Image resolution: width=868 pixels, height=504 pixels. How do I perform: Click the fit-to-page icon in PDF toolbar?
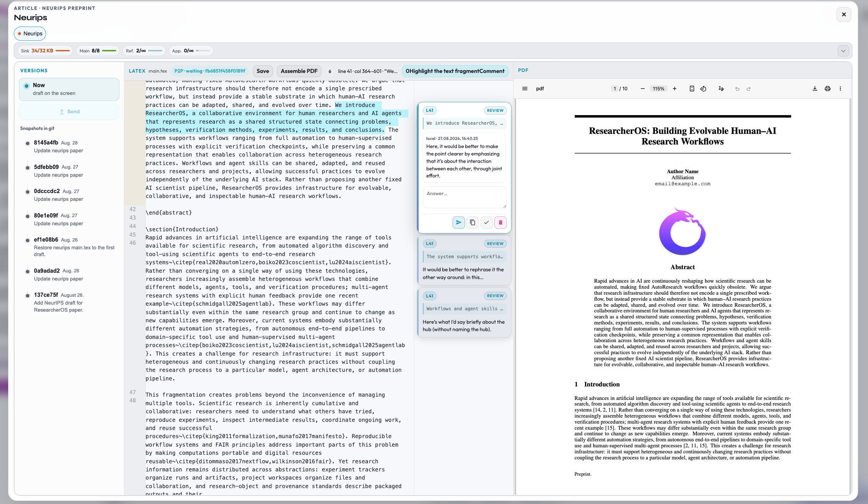point(692,89)
